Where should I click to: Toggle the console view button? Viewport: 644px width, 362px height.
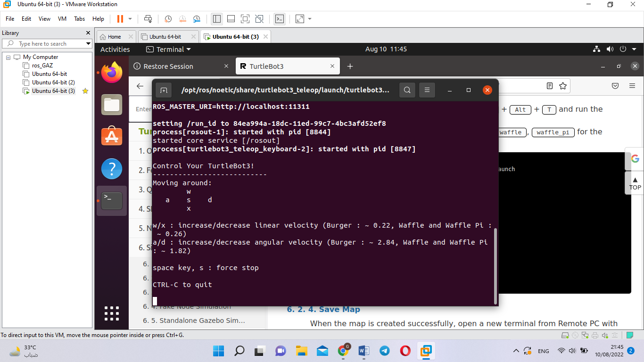280,19
